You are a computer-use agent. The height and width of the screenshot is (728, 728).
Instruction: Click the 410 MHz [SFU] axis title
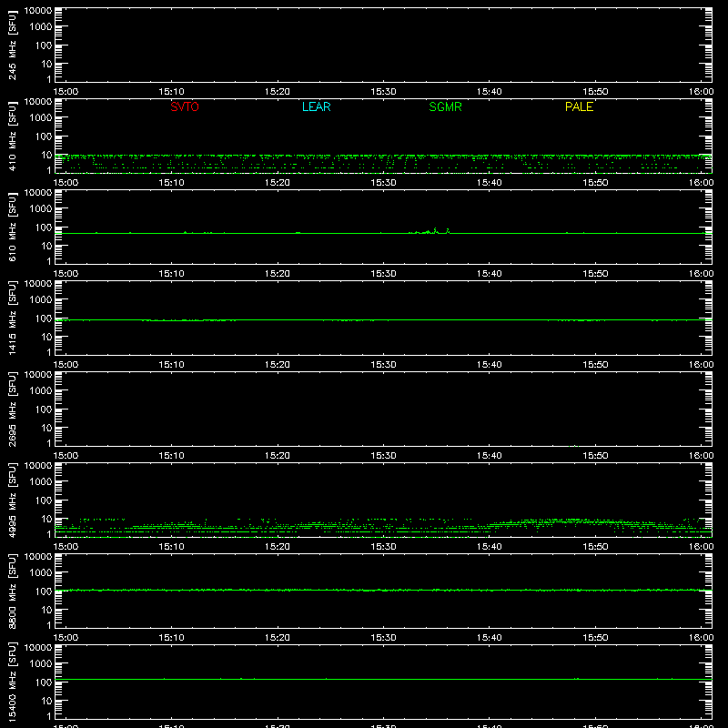coord(13,136)
